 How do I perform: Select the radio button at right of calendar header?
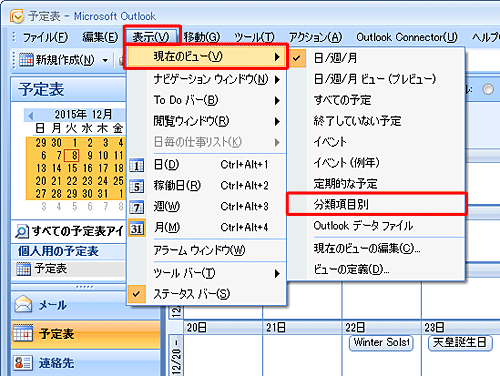coord(488,89)
